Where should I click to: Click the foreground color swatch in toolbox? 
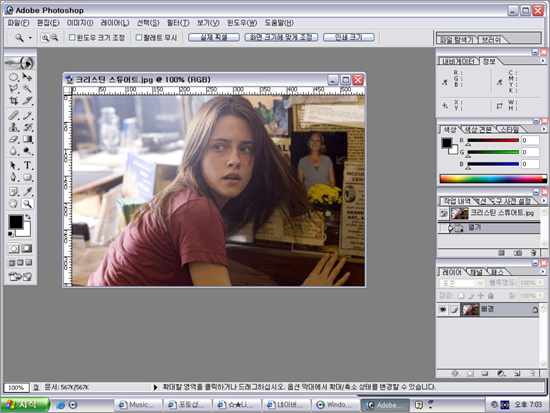[16, 222]
